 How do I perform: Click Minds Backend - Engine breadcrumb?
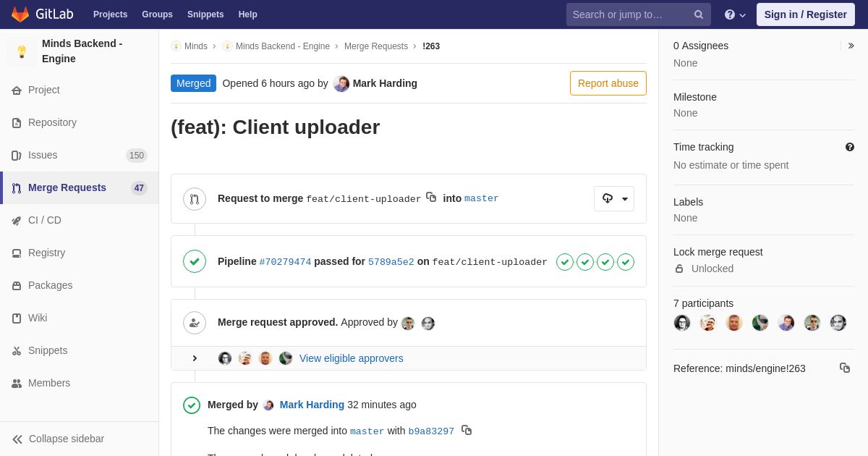click(x=282, y=46)
